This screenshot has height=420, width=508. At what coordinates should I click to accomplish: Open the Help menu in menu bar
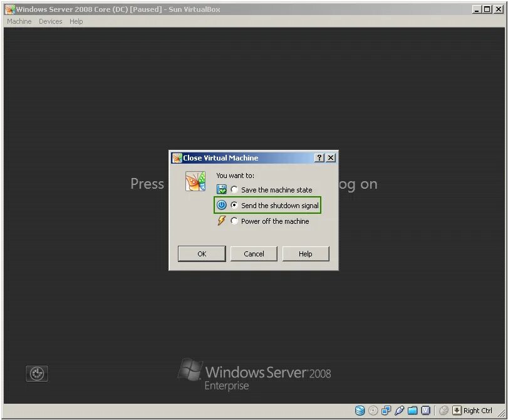[76, 21]
